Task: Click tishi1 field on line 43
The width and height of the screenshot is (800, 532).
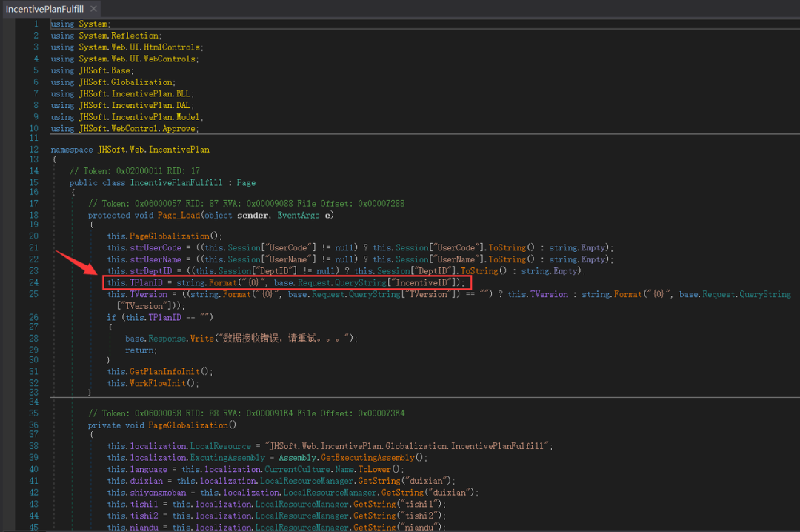Action: tap(144, 505)
